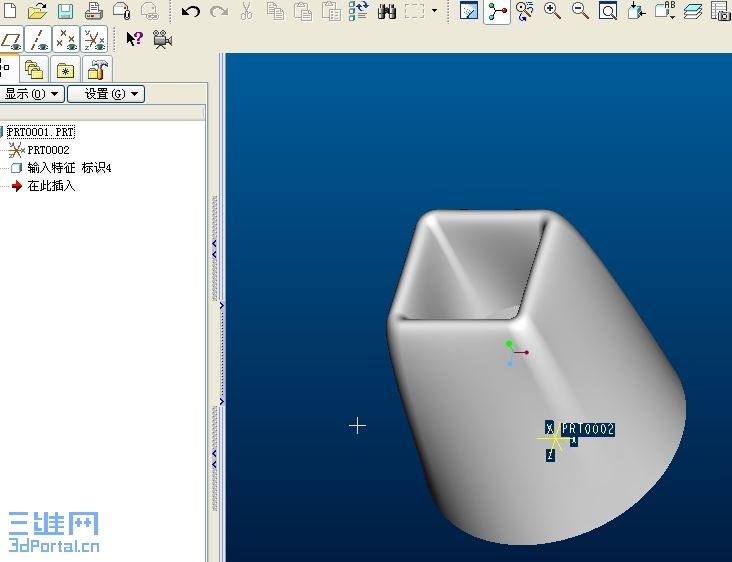Screen dimensions: 732x562
Task: Open an existing file with the folder icon
Action: [37, 10]
